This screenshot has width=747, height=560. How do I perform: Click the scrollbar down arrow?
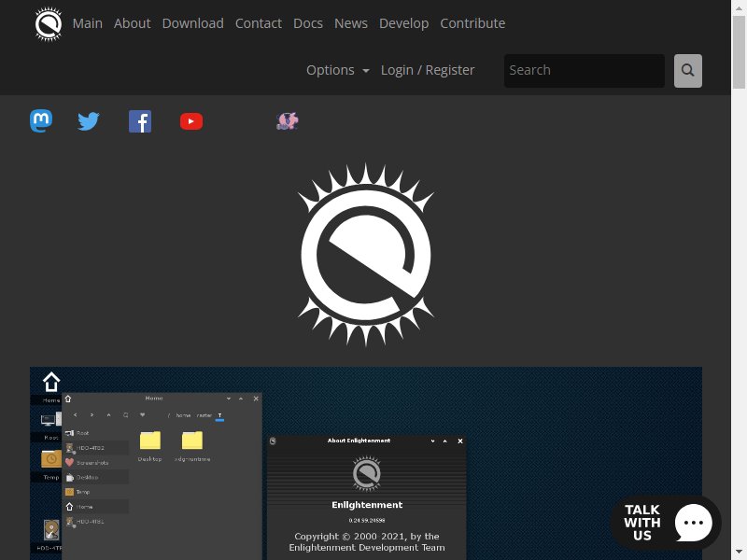coord(739,553)
